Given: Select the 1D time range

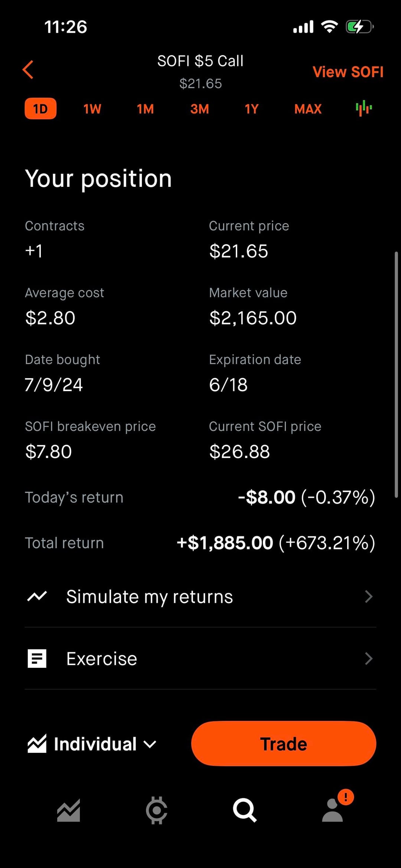Looking at the screenshot, I should coord(40,109).
